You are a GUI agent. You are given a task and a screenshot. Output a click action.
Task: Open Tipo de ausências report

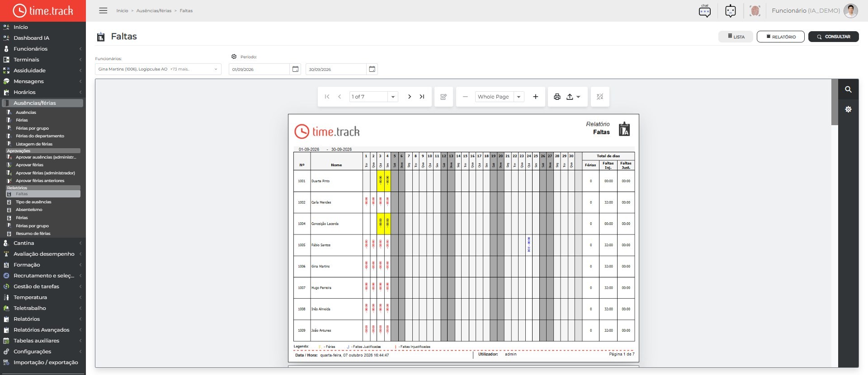[x=33, y=202]
